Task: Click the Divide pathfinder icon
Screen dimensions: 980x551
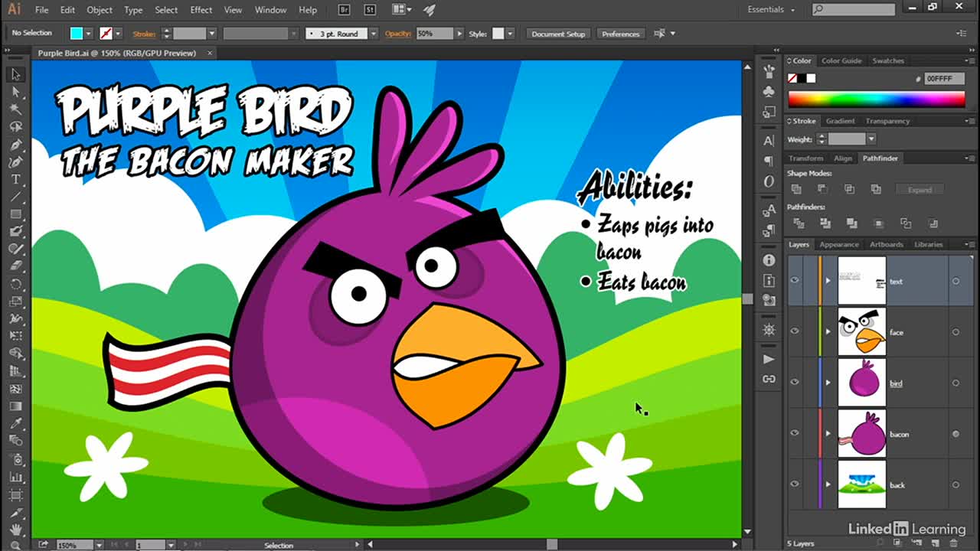Action: pyautogui.click(x=799, y=223)
